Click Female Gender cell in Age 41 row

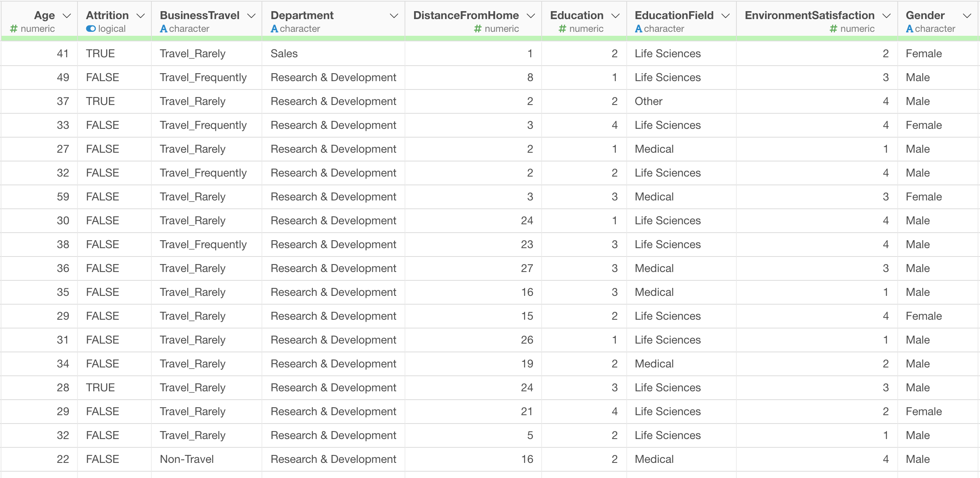[937, 54]
